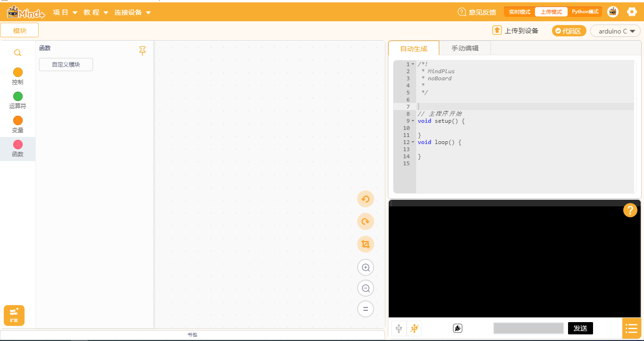Connect serial port with USB icon
This screenshot has width=644, height=341.
[x=399, y=328]
